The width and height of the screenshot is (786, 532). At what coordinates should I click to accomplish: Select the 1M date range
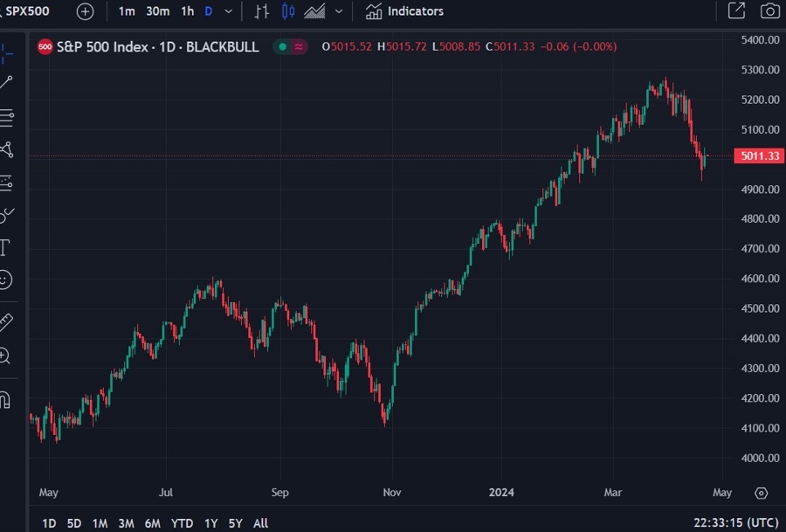pos(100,523)
